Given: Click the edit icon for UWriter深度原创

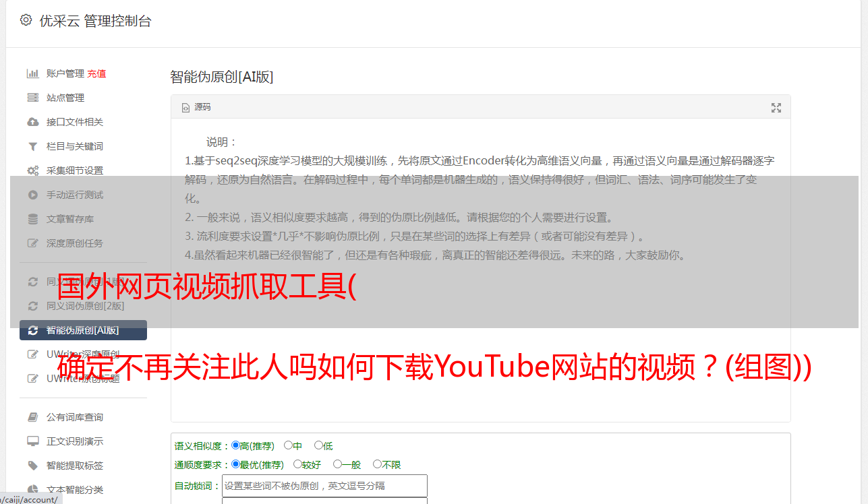Looking at the screenshot, I should coord(32,354).
